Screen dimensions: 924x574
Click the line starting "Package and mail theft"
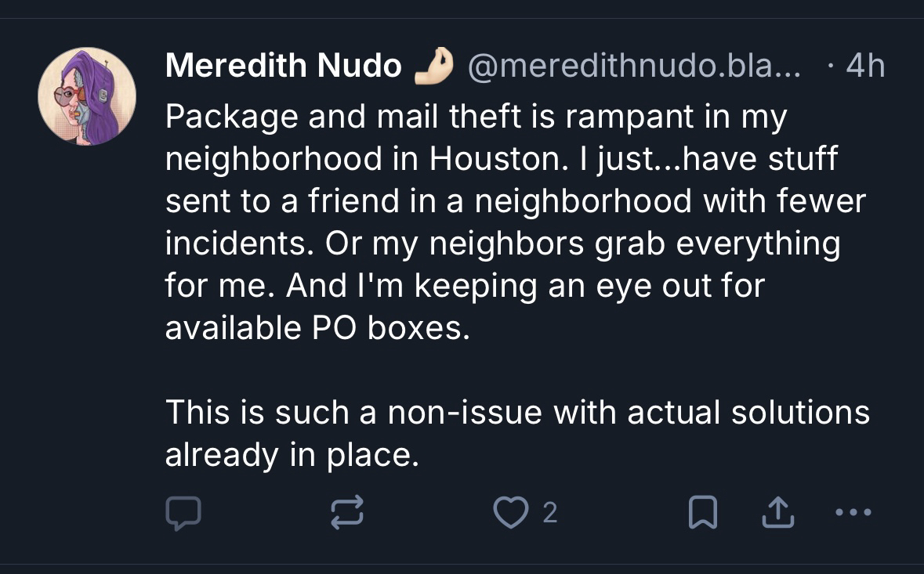point(475,117)
